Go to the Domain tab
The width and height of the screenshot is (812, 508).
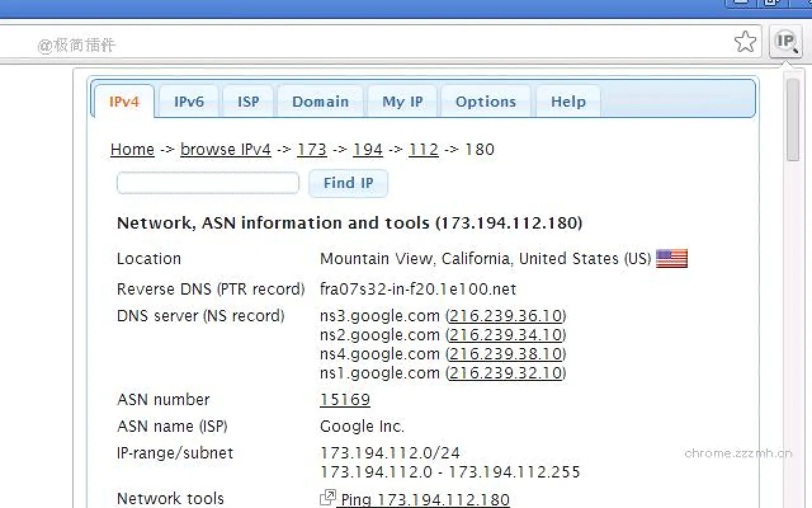pyautogui.click(x=320, y=102)
